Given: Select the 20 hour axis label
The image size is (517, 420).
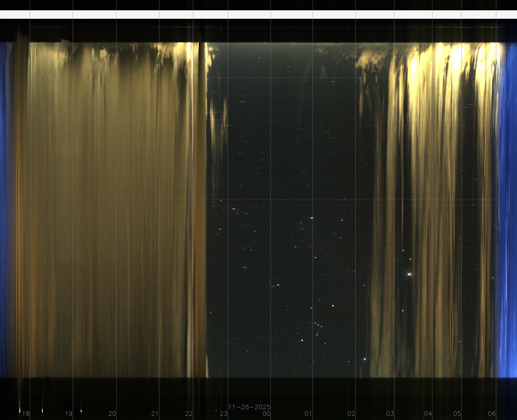Looking at the screenshot, I should 112,414.
